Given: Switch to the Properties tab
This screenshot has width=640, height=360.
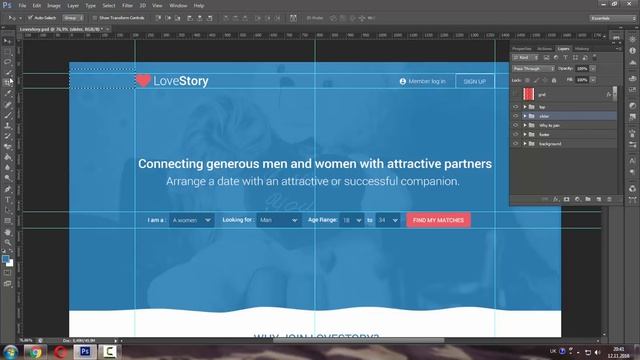Looking at the screenshot, I should [522, 49].
